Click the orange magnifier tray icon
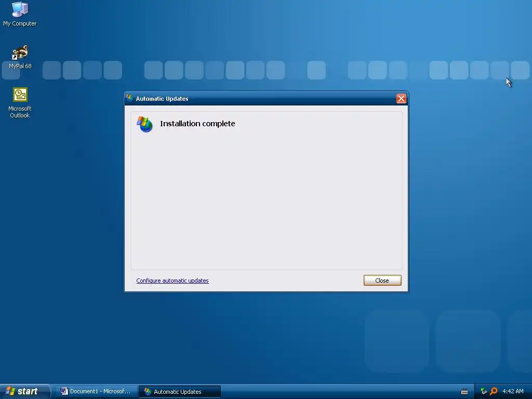 click(494, 391)
